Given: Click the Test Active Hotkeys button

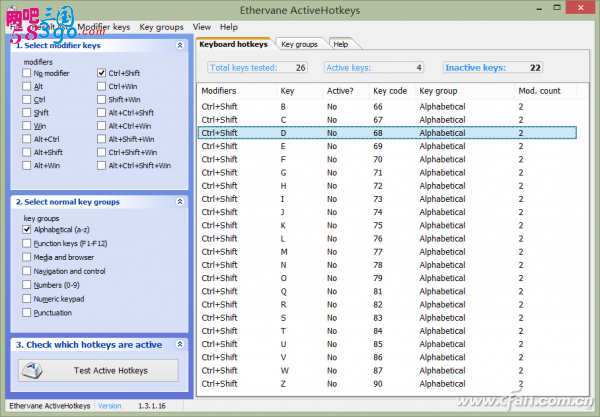Looking at the screenshot, I should pyautogui.click(x=98, y=370).
